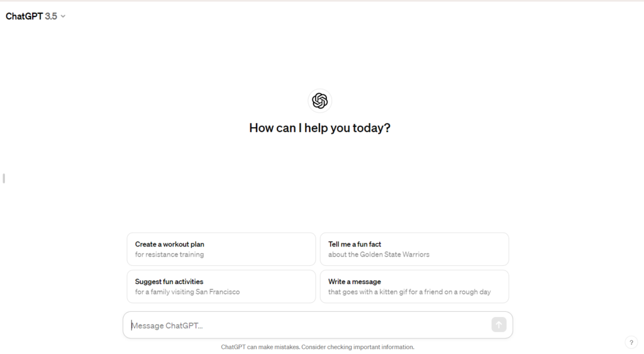
Task: Select the Create a workout plan suggestion
Action: click(x=221, y=249)
